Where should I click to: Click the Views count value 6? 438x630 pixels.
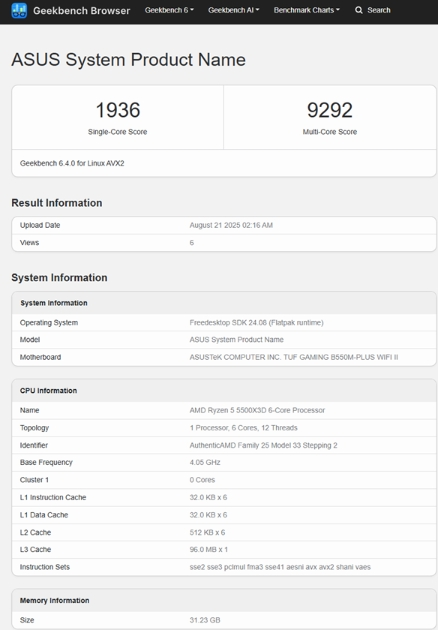(x=192, y=243)
